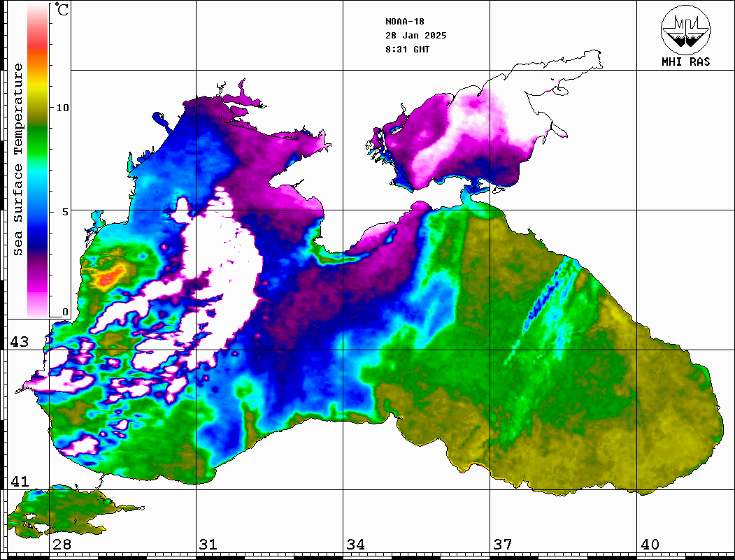Click the longitude label 37
The width and height of the screenshot is (735, 560).
503,544
